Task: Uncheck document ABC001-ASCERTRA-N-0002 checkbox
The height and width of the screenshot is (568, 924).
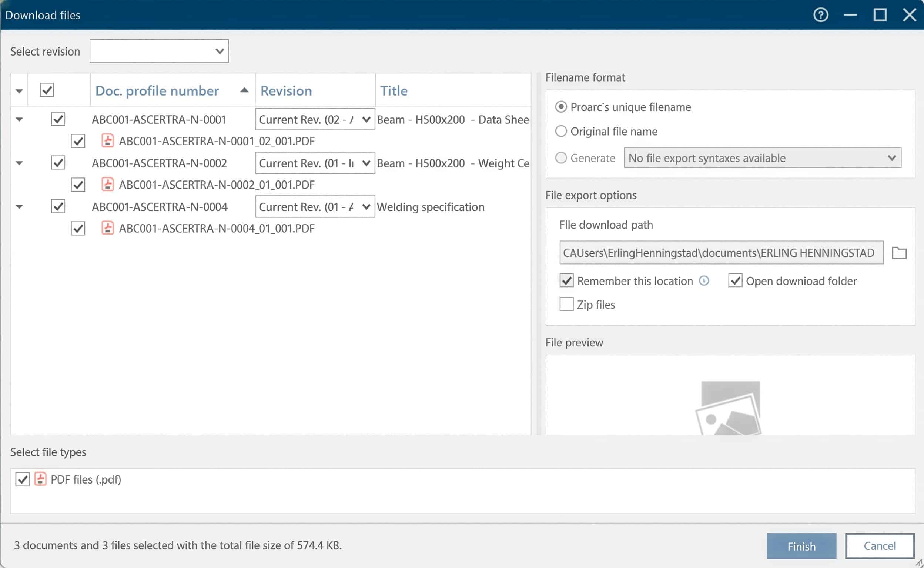Action: click(58, 163)
